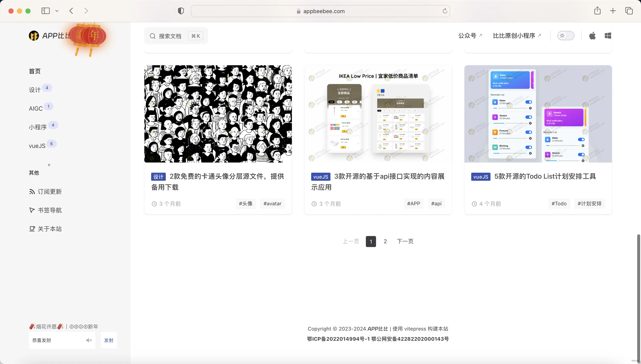Screen dimensions: 641x364
Task: Select 首页 in the sidebar menu
Action: [x=35, y=71]
